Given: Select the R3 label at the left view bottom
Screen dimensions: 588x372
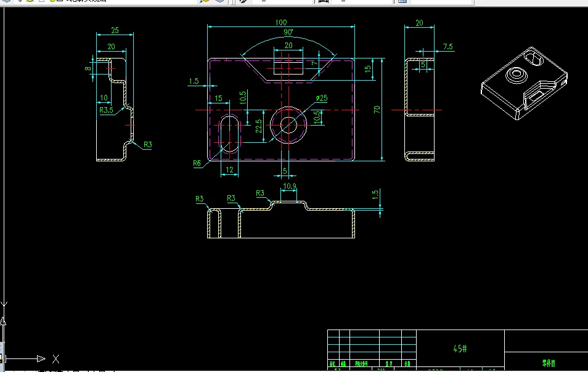Looking at the screenshot, I should click(148, 145).
